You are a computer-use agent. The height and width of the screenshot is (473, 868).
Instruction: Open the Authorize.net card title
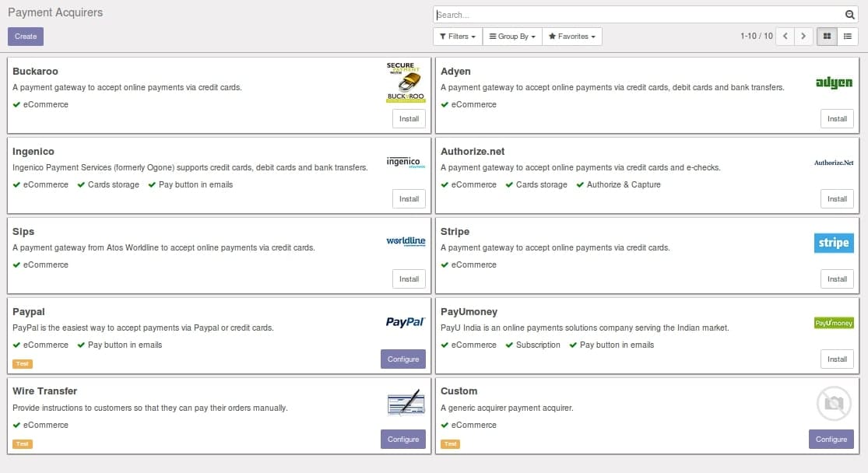[x=473, y=152]
